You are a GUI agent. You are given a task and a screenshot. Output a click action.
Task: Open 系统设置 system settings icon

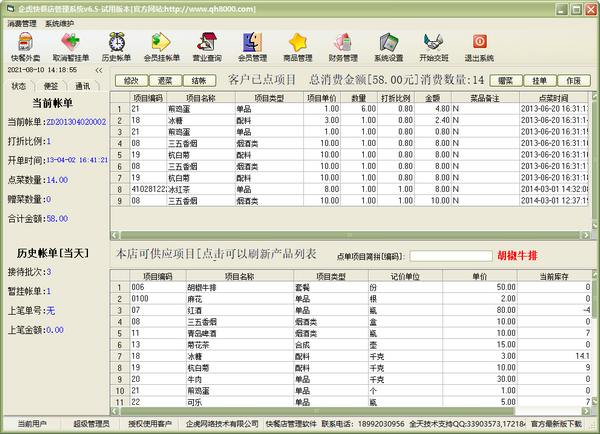click(x=389, y=46)
